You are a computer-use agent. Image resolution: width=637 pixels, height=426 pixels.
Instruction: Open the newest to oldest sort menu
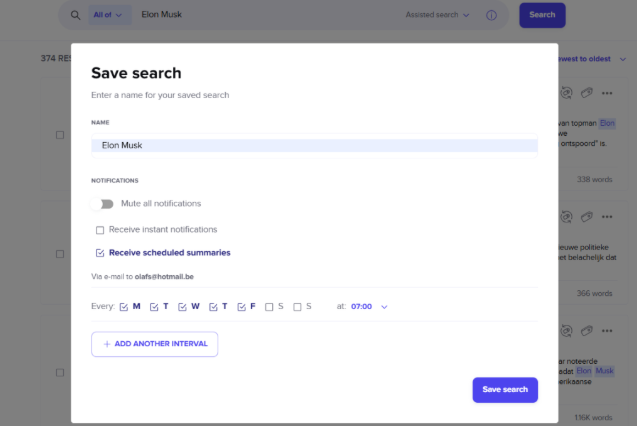596,59
